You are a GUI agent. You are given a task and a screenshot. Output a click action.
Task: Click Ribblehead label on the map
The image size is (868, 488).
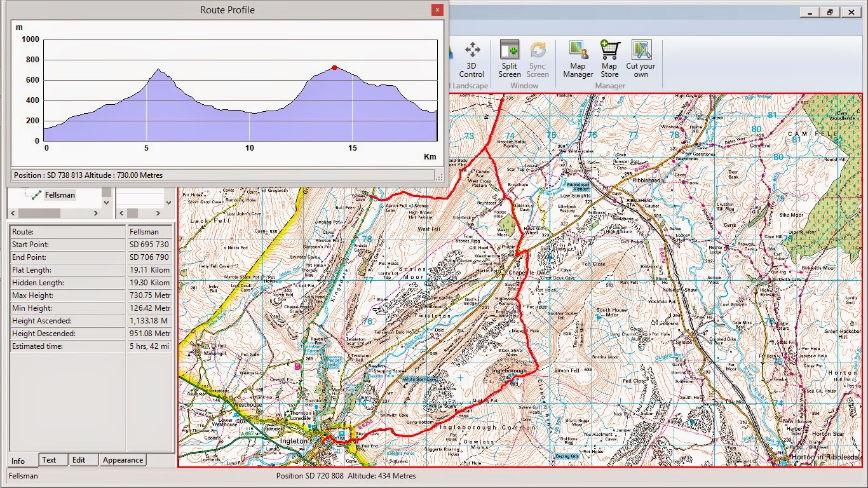point(647,180)
